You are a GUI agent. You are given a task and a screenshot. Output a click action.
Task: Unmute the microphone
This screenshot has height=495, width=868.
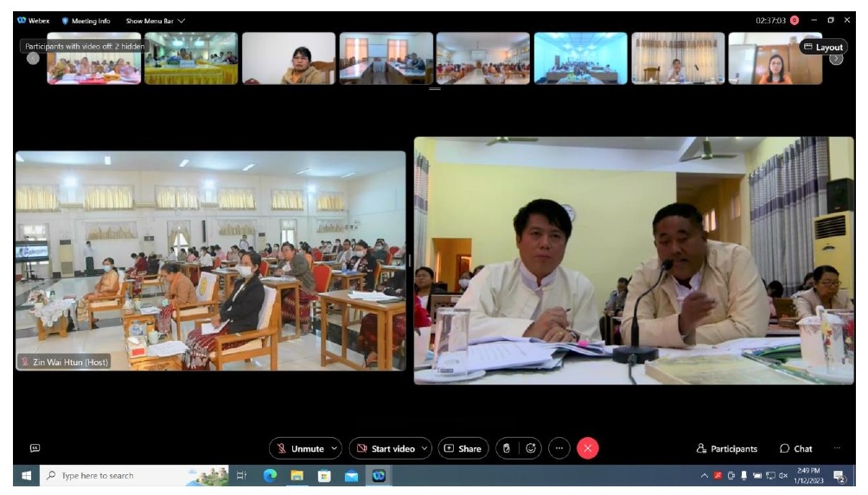click(x=299, y=448)
